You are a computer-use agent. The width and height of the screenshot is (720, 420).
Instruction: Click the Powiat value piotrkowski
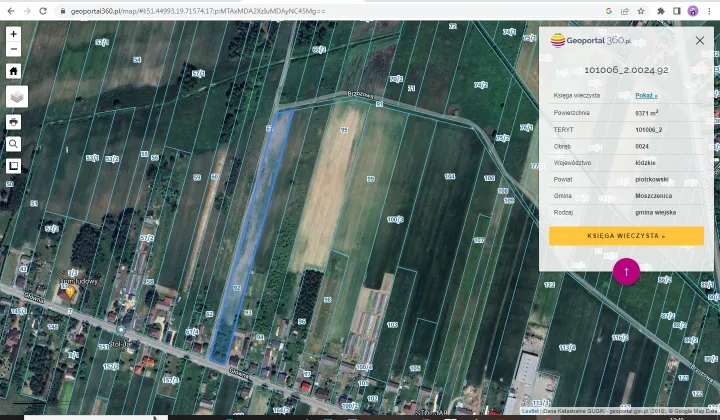[x=652, y=179]
